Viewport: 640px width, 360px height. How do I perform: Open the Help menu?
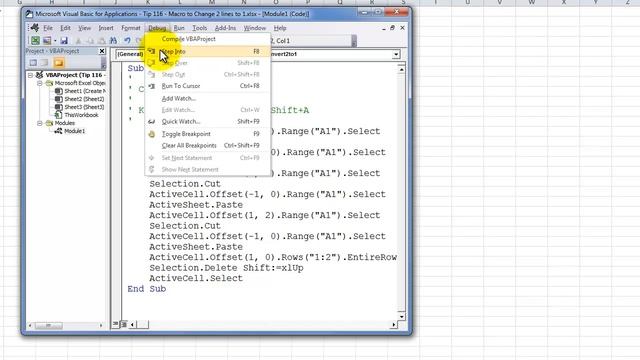pos(280,28)
